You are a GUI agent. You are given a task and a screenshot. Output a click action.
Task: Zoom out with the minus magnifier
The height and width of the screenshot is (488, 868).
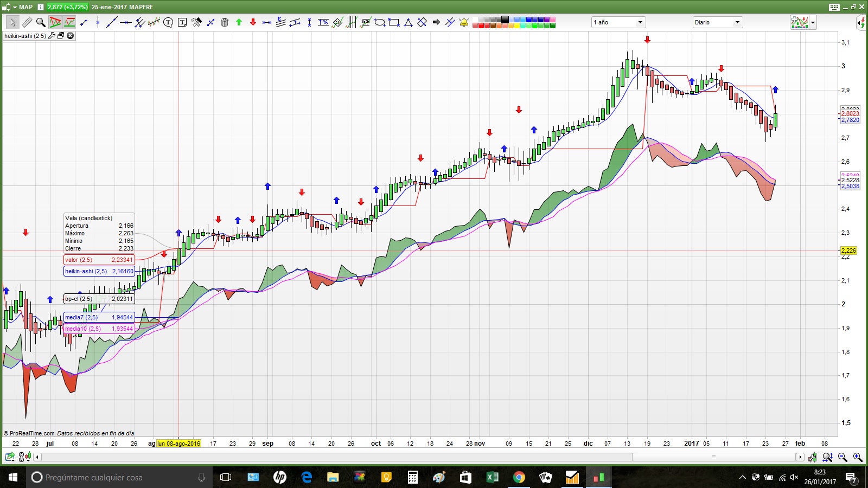pos(843,457)
